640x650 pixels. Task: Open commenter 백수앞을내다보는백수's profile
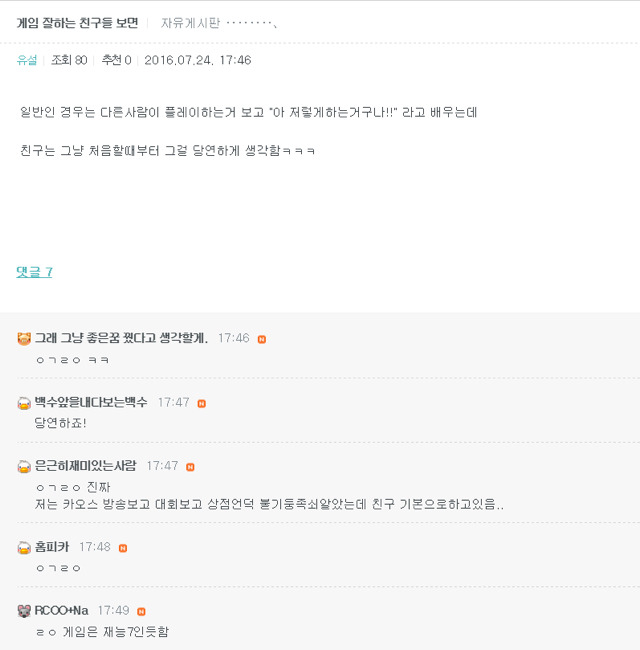point(91,402)
